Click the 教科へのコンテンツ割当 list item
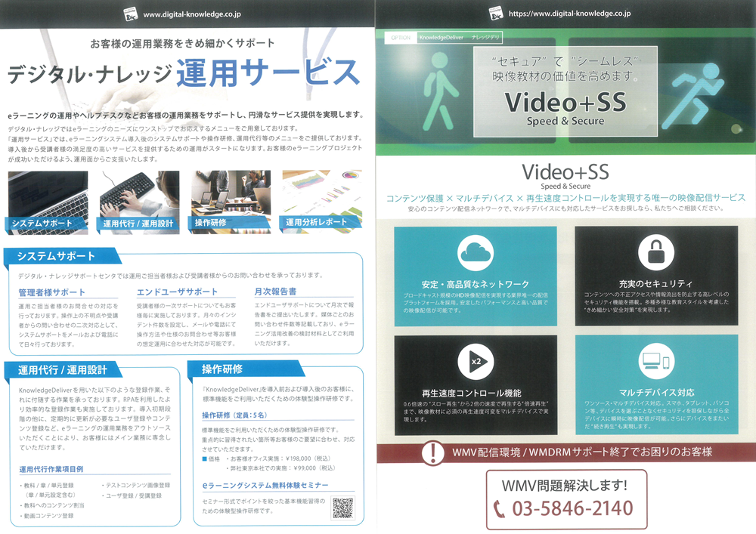The image size is (756, 534). tap(52, 505)
